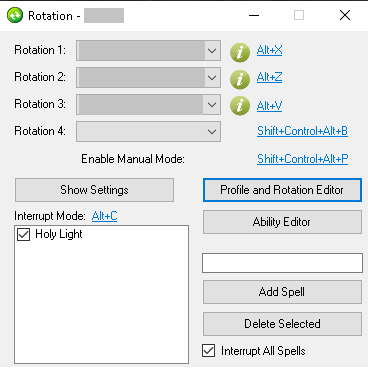
Task: Uncheck the Holy Light checkbox
Action: click(x=23, y=234)
